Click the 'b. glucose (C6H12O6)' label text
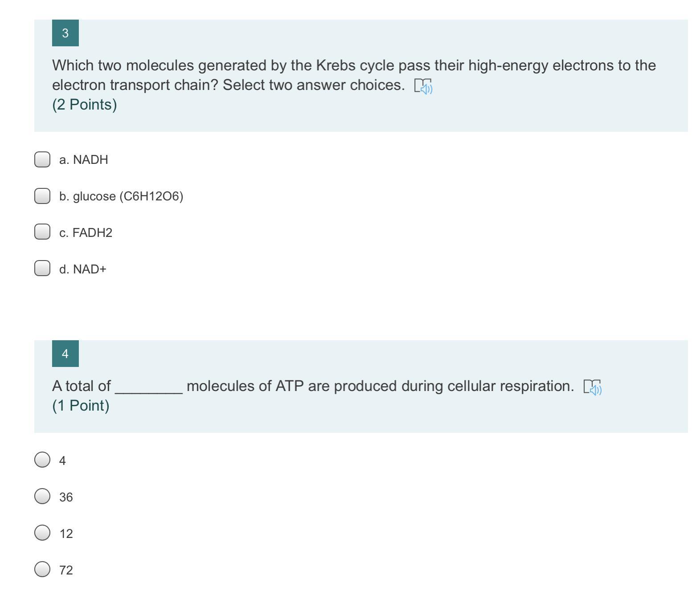The width and height of the screenshot is (700, 611). pos(121,196)
